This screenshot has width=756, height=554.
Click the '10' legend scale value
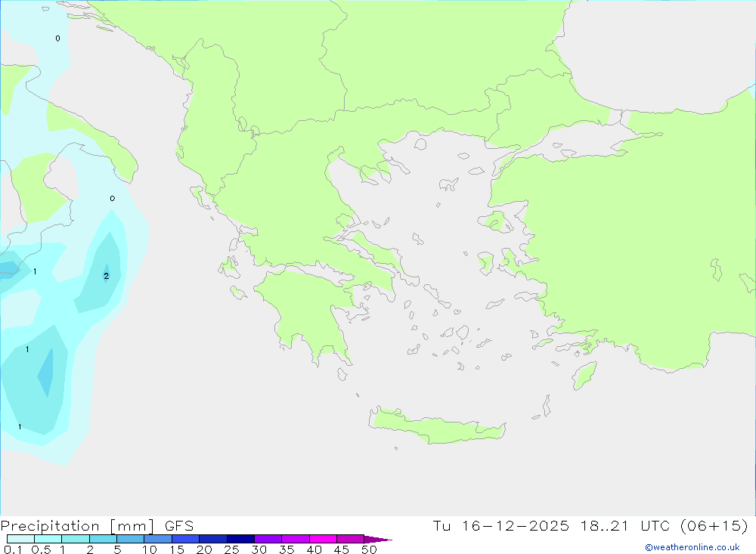tap(150, 549)
